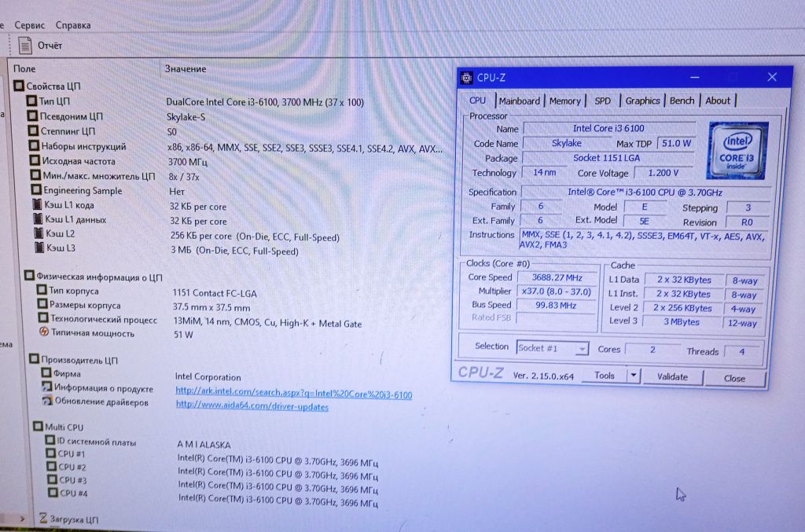Image resolution: width=805 pixels, height=532 pixels.
Task: Click the CPU #1 row icon
Action: pos(51,453)
